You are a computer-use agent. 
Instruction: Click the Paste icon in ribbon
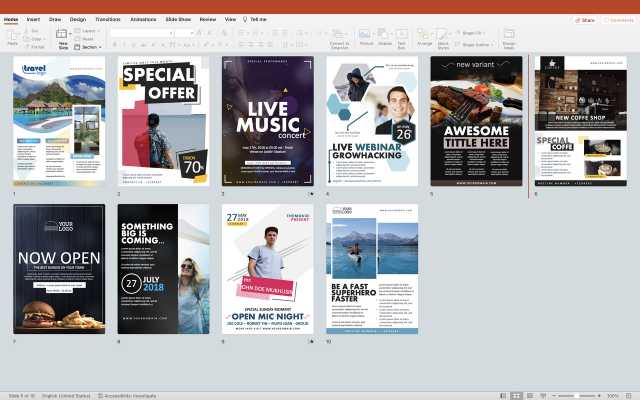coord(13,36)
